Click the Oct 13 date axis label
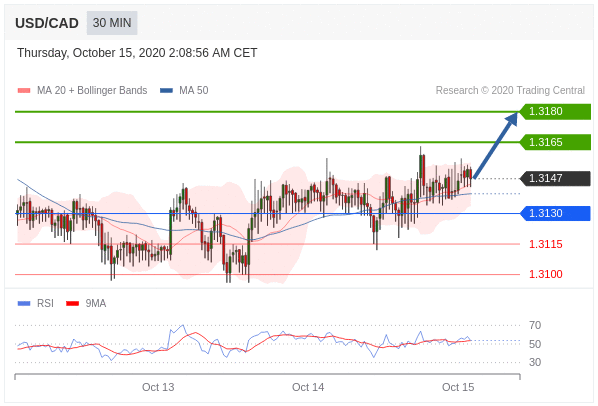The width and height of the screenshot is (598, 406). [x=158, y=387]
